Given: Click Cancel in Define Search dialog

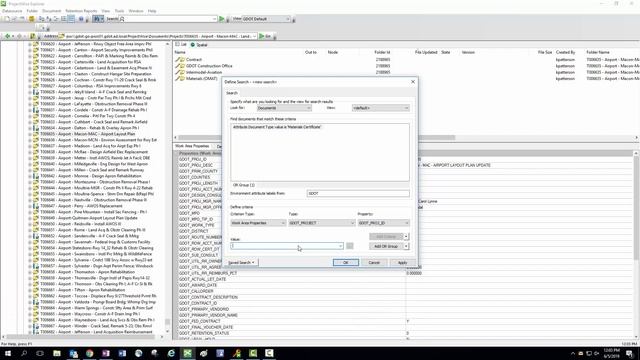Looking at the screenshot, I should coord(374,262).
